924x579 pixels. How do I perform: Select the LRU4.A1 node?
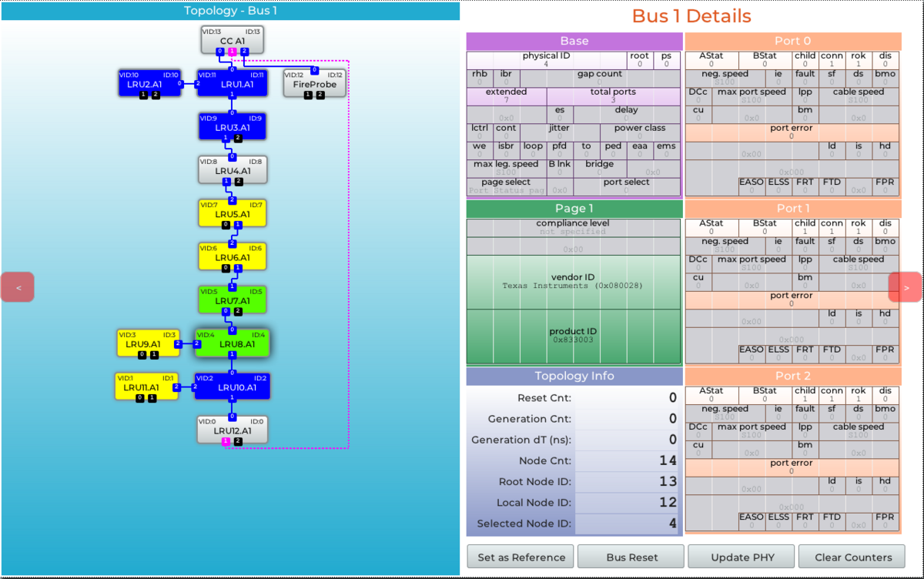point(233,169)
